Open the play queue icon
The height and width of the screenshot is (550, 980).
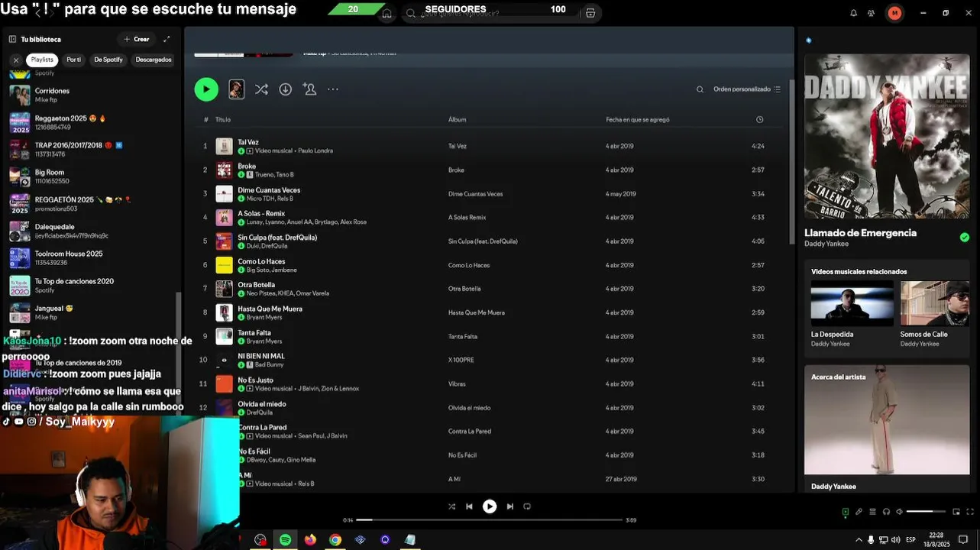tap(872, 512)
